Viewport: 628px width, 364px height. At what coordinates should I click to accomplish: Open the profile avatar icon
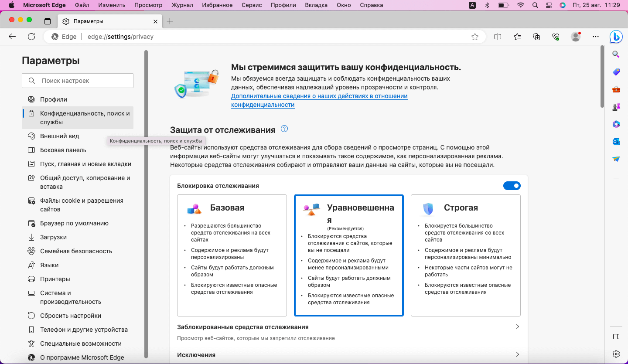576,37
